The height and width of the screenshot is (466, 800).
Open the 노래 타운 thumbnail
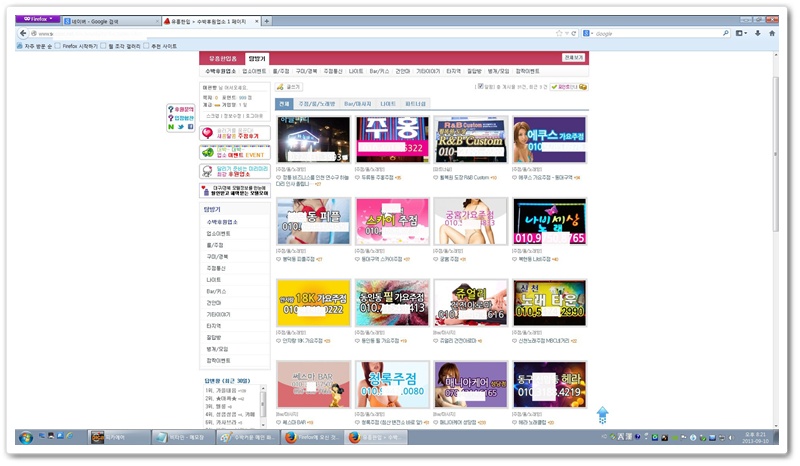tap(549, 303)
